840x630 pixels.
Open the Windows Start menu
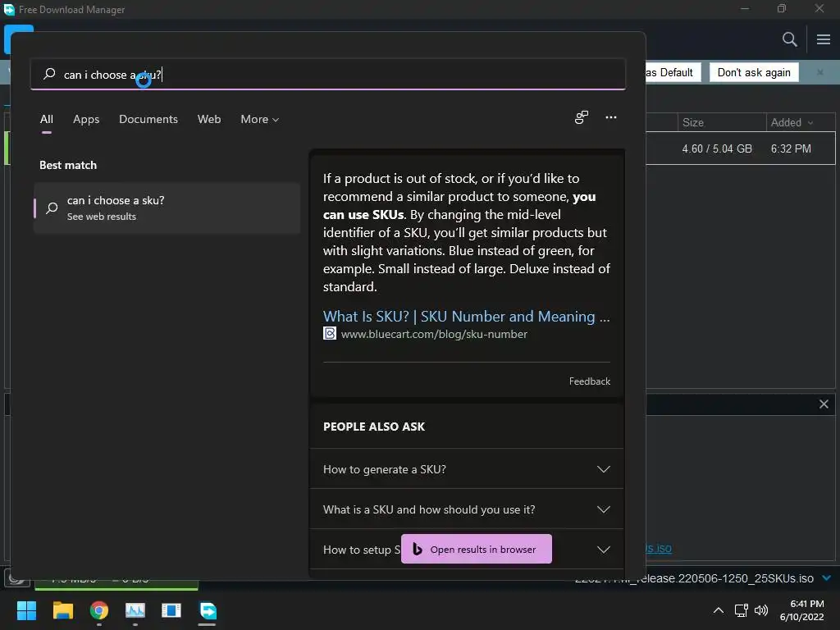tap(26, 610)
